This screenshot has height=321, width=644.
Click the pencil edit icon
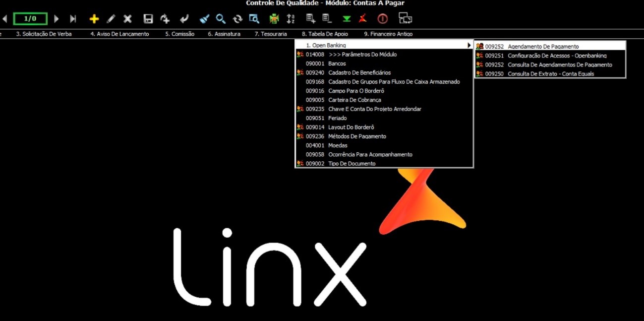[111, 19]
